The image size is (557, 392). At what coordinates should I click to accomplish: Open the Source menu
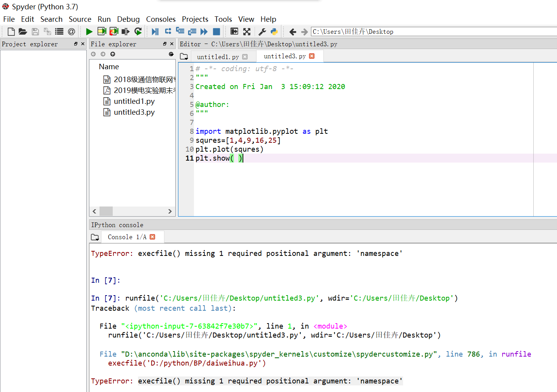pos(80,19)
